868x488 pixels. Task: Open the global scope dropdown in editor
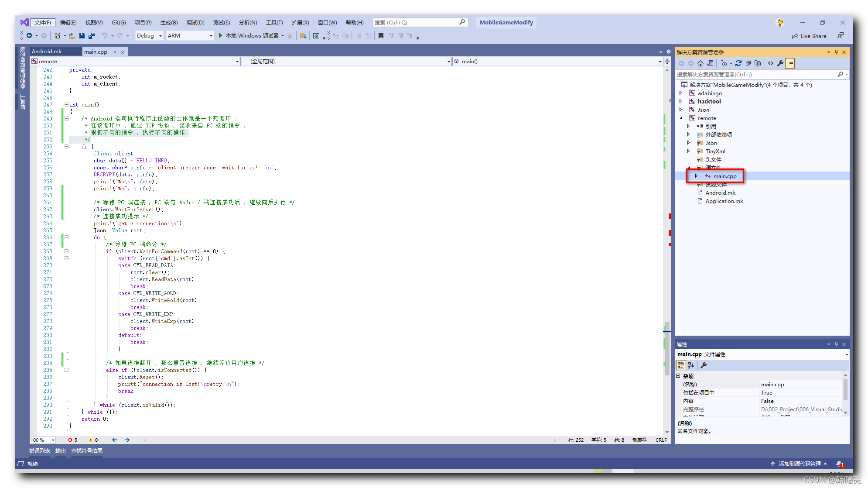346,62
